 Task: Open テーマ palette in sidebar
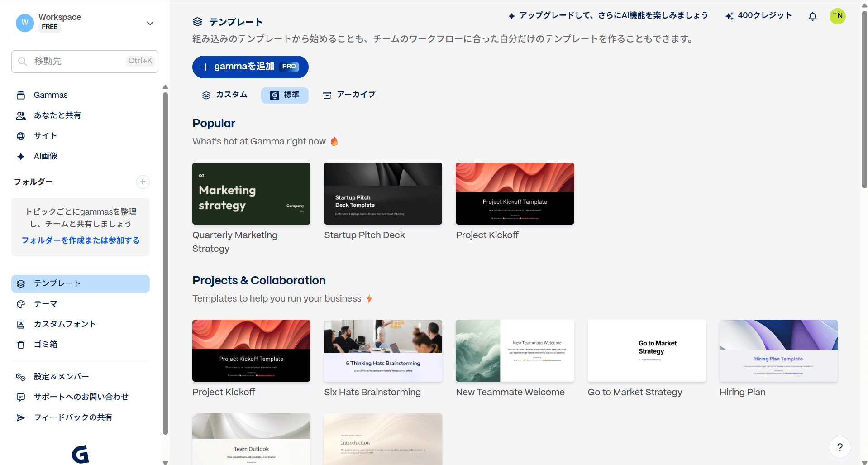(x=45, y=304)
